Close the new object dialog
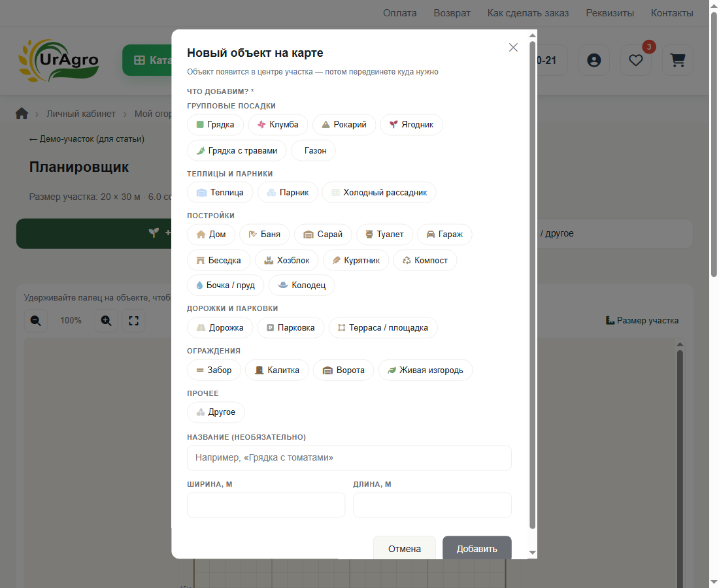719x588 pixels. click(x=513, y=48)
